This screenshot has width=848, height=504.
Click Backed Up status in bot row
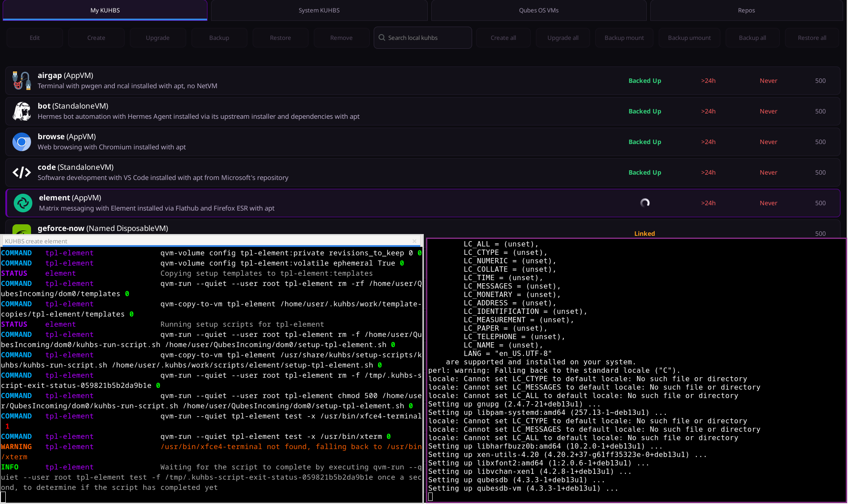pos(645,111)
